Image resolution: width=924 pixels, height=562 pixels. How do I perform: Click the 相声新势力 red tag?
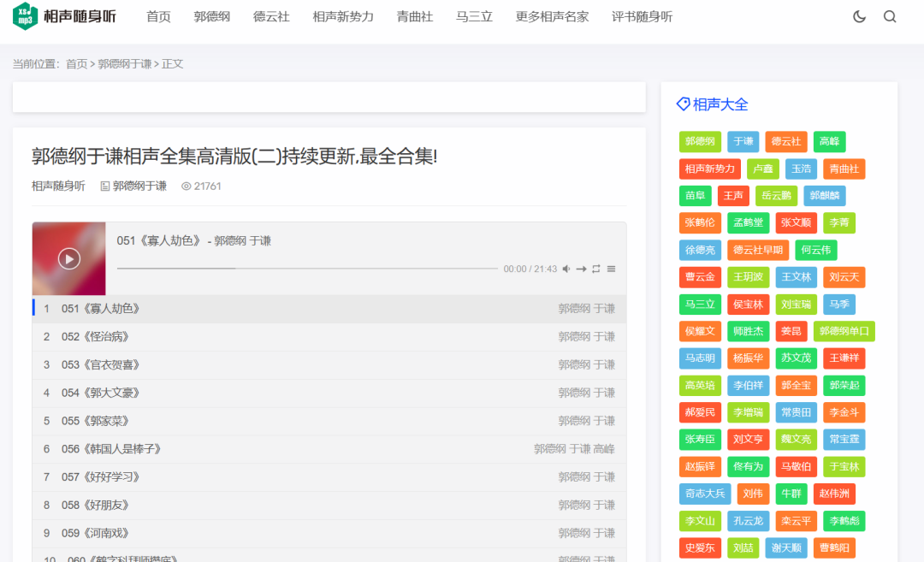(709, 169)
